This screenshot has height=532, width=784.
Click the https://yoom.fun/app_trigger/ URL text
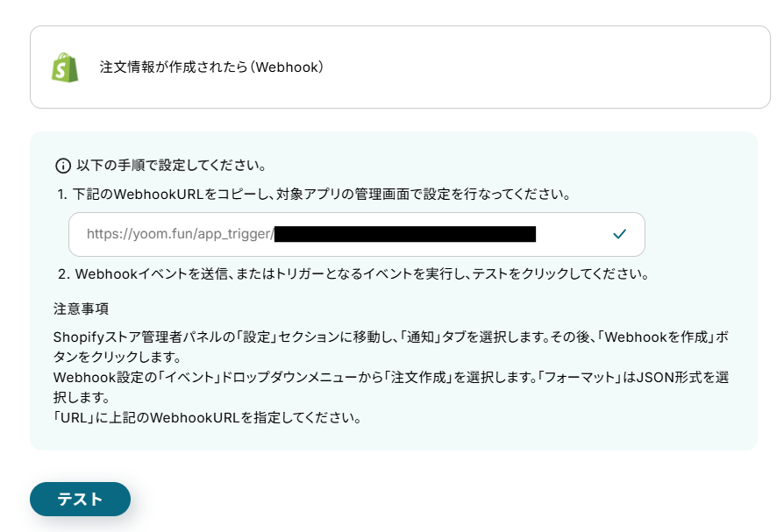pos(180,234)
